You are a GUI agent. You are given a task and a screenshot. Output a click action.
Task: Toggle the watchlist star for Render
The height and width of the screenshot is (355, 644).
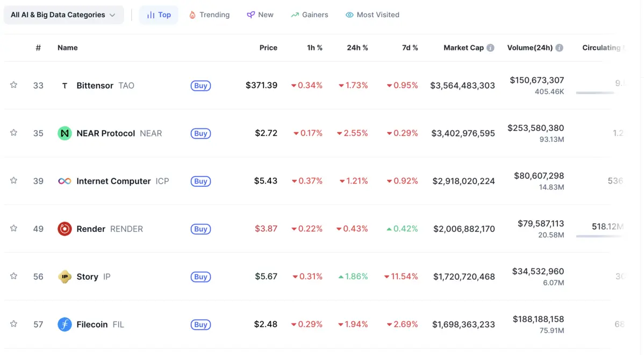[13, 228]
